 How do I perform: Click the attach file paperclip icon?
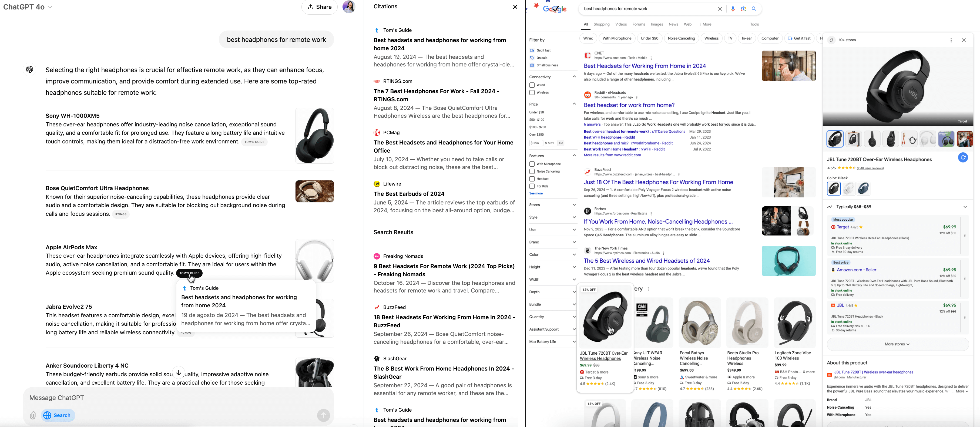pyautogui.click(x=33, y=415)
